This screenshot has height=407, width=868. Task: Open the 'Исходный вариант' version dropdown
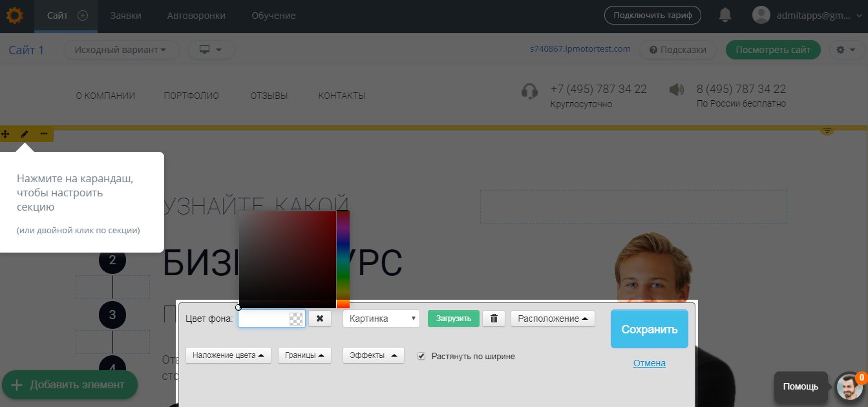[121, 49]
